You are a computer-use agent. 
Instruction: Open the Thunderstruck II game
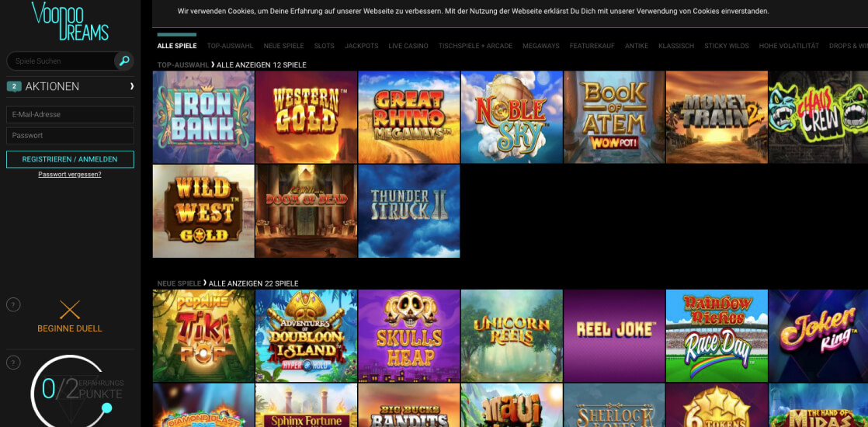coord(409,211)
